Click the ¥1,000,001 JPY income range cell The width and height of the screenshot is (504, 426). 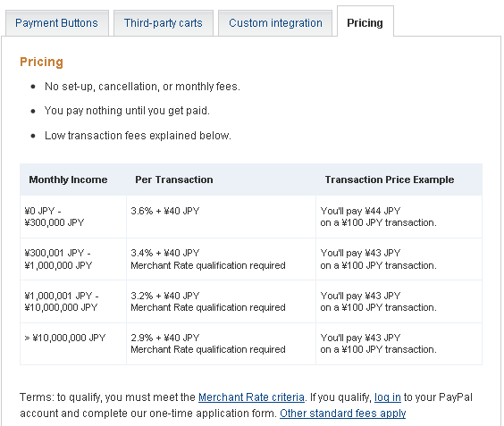(x=73, y=302)
